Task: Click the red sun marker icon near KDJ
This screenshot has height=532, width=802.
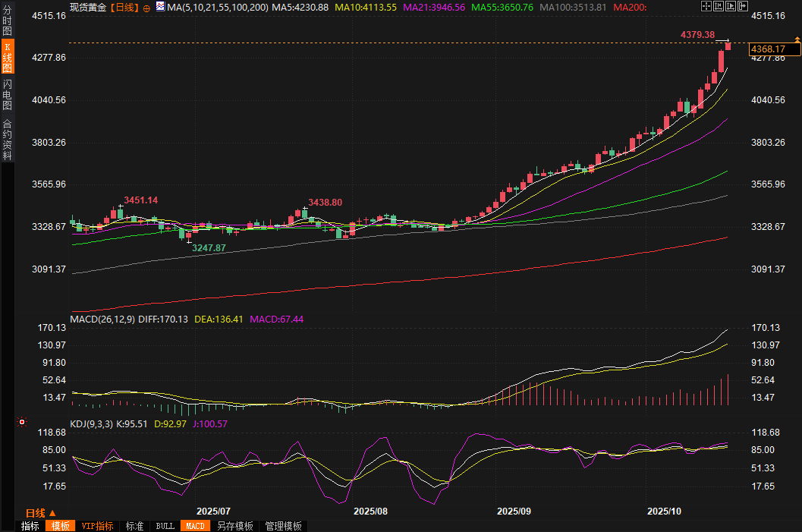Action: (22, 422)
